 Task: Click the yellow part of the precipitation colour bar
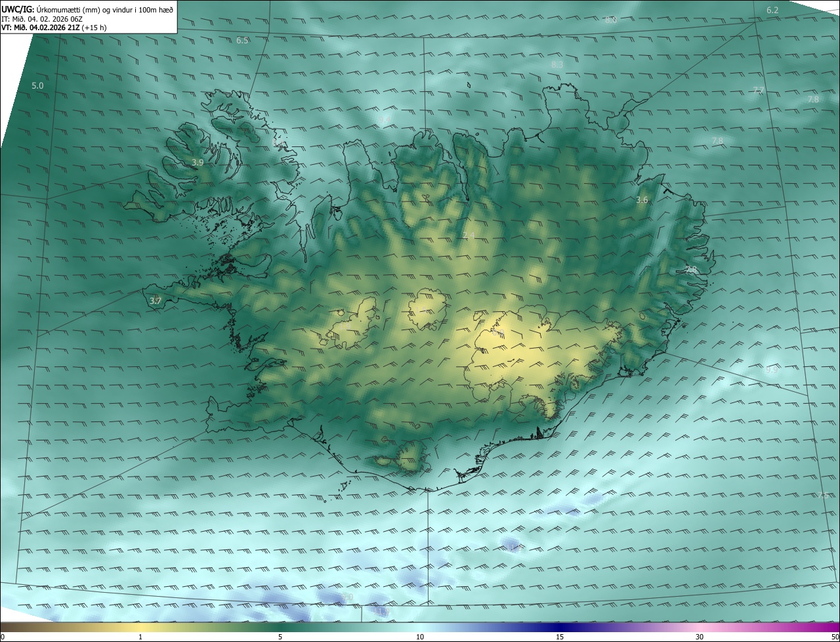click(x=140, y=627)
